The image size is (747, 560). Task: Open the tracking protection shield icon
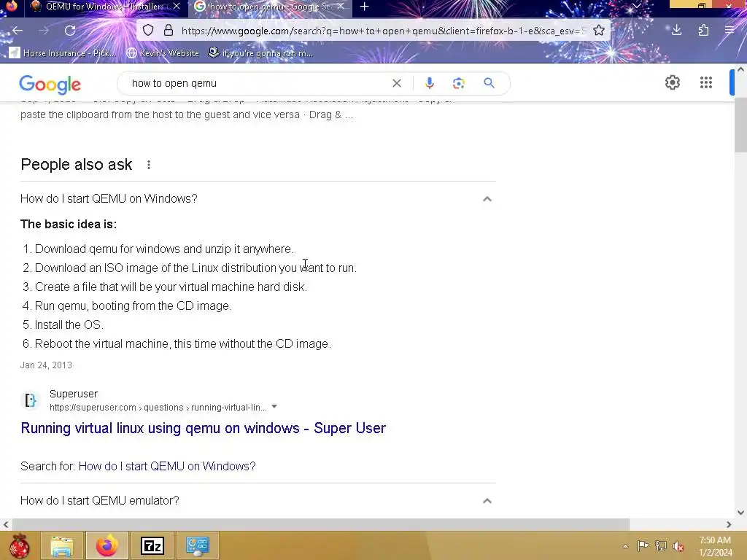click(x=148, y=31)
